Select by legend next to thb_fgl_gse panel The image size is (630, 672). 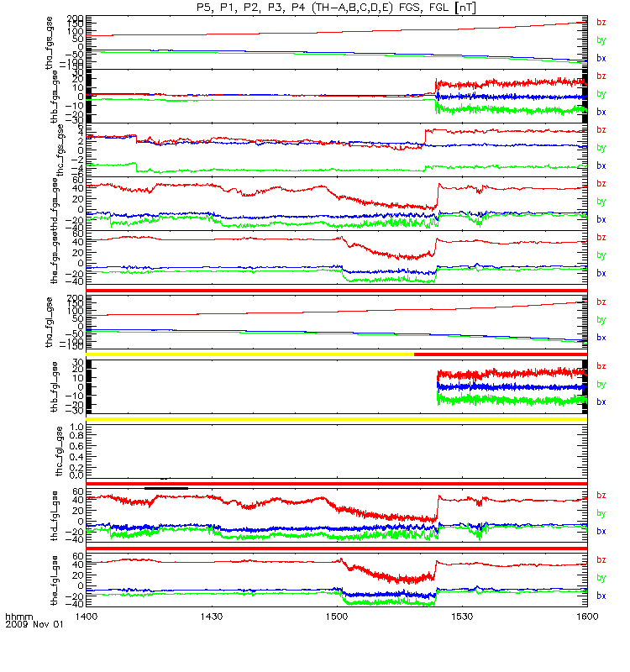601,385
